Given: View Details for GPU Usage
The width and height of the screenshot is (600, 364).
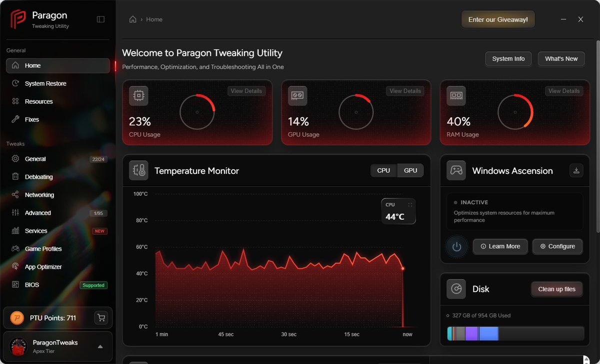Looking at the screenshot, I should pos(405,91).
